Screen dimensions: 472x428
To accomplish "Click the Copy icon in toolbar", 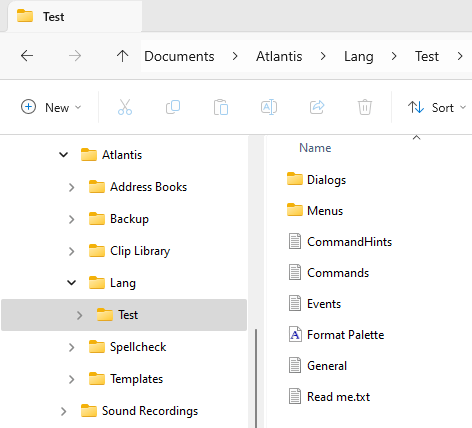I will (x=173, y=107).
